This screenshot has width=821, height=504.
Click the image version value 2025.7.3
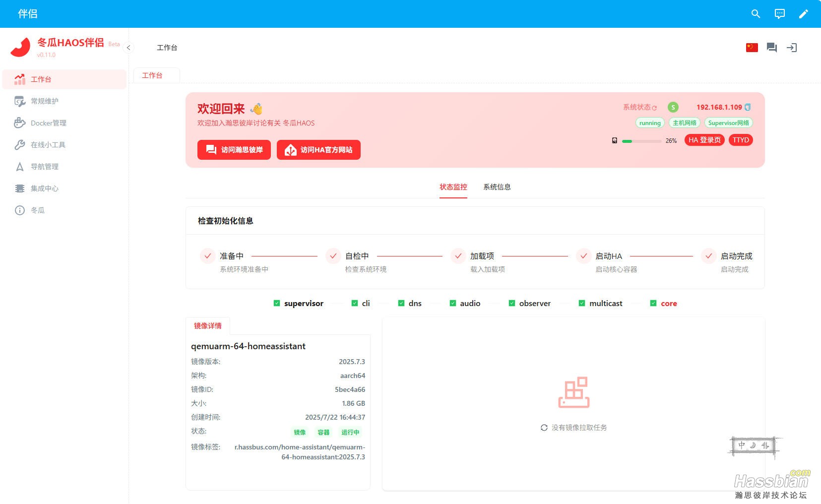click(352, 362)
